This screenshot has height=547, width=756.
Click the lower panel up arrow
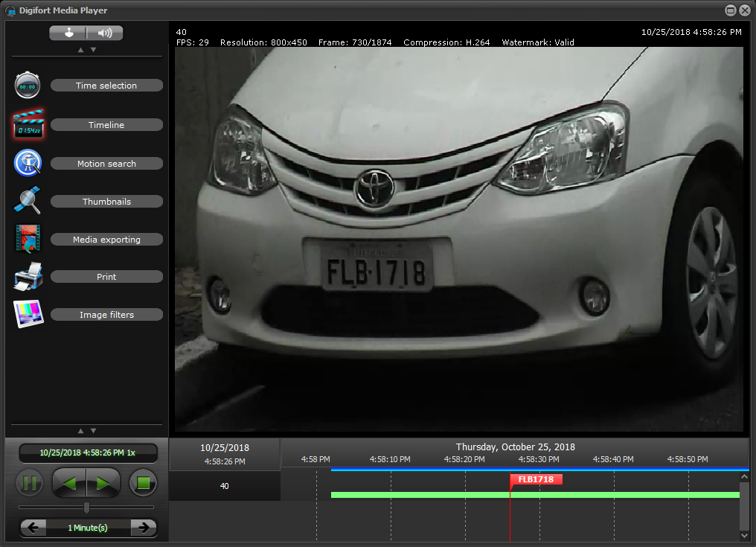coord(80,431)
